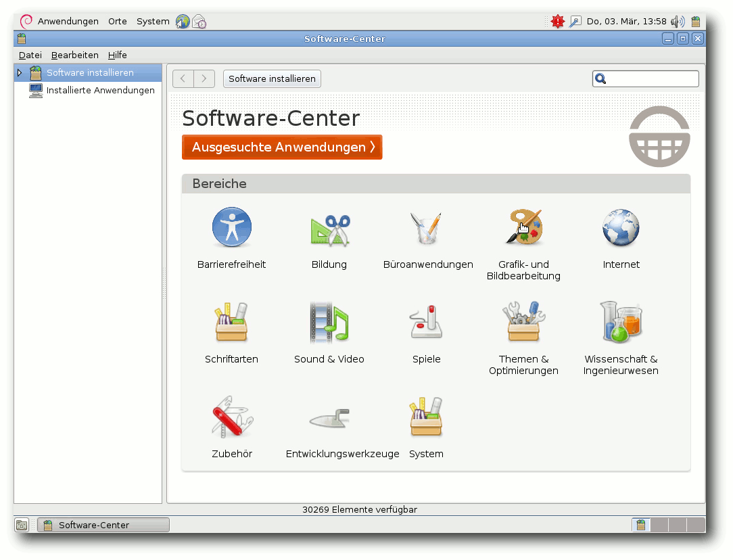Switch to the first workspace
This screenshot has height=560, width=733.
tap(641, 525)
